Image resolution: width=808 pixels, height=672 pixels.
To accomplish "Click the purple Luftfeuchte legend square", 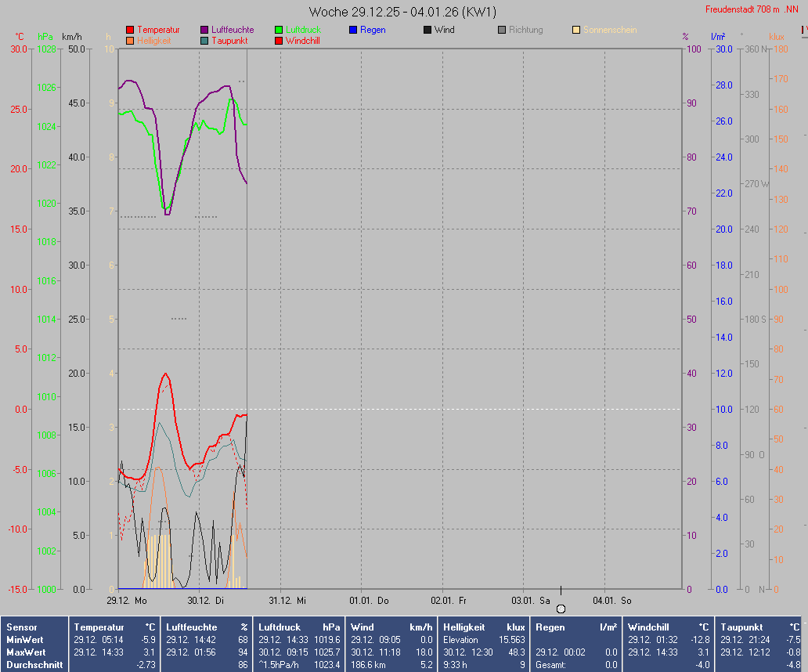I will [204, 30].
